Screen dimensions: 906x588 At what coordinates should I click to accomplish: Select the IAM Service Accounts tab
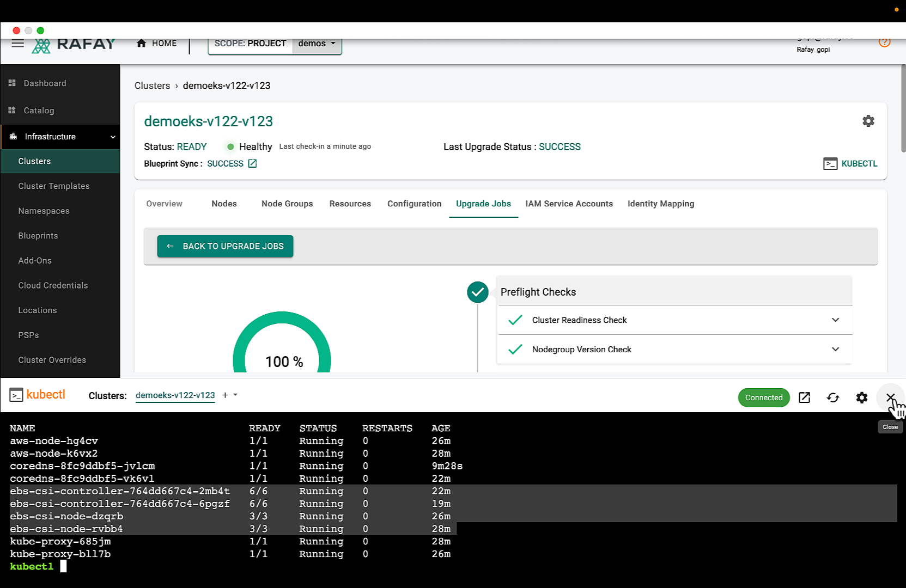tap(569, 204)
